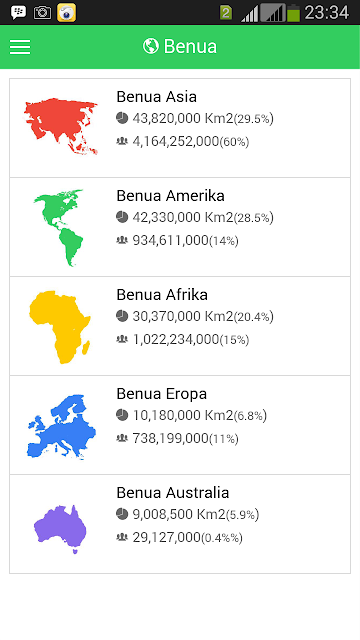Select the purple Australia map thumbnail
The image size is (360, 640).
tap(60, 529)
